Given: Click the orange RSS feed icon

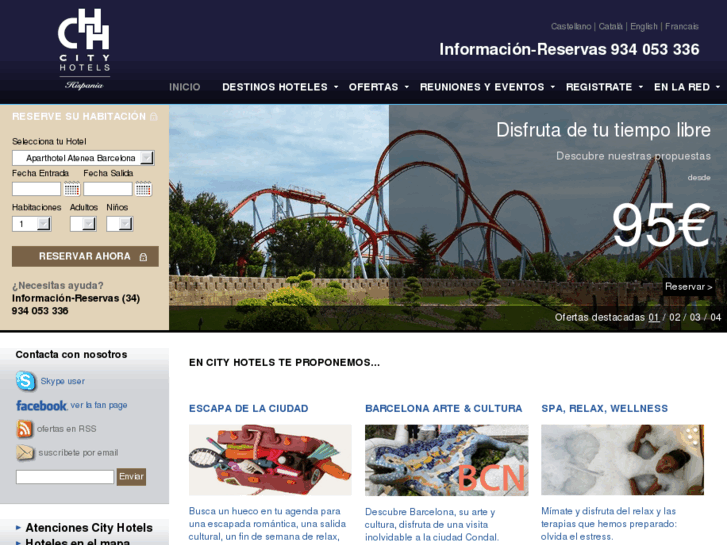Looking at the screenshot, I should [x=25, y=429].
